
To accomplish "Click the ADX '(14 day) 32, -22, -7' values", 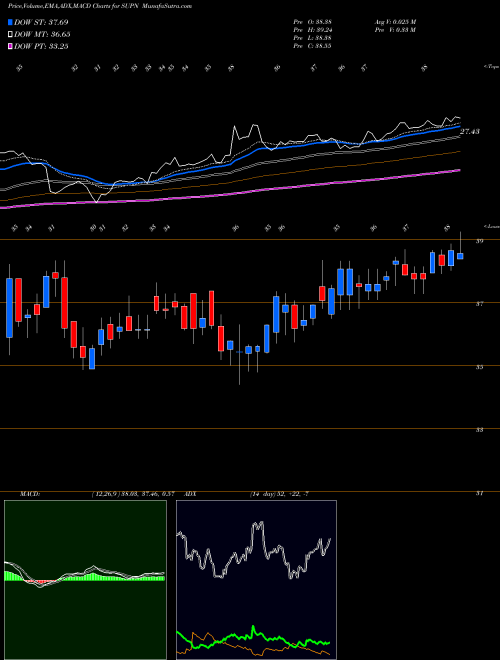I will coord(280,494).
